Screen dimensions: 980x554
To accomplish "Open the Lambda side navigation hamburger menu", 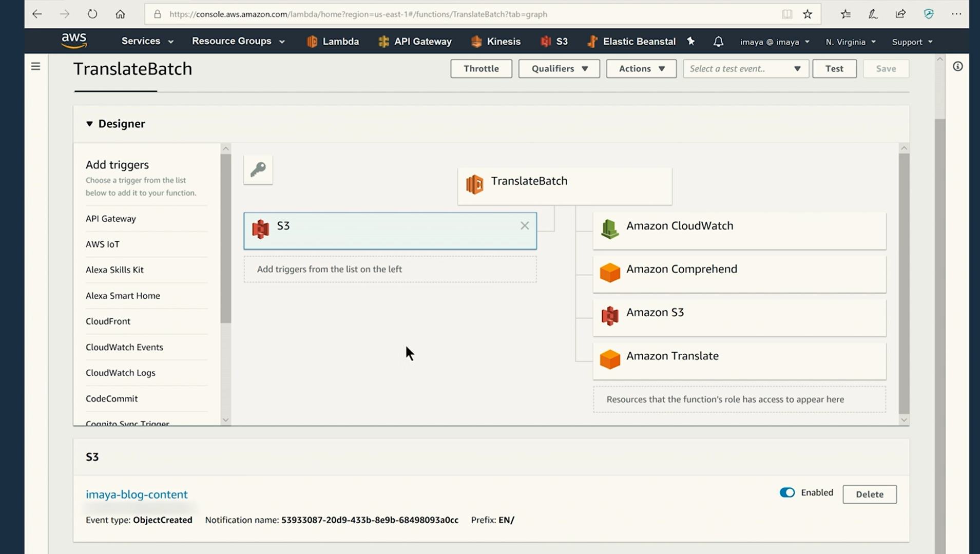I will tap(35, 66).
